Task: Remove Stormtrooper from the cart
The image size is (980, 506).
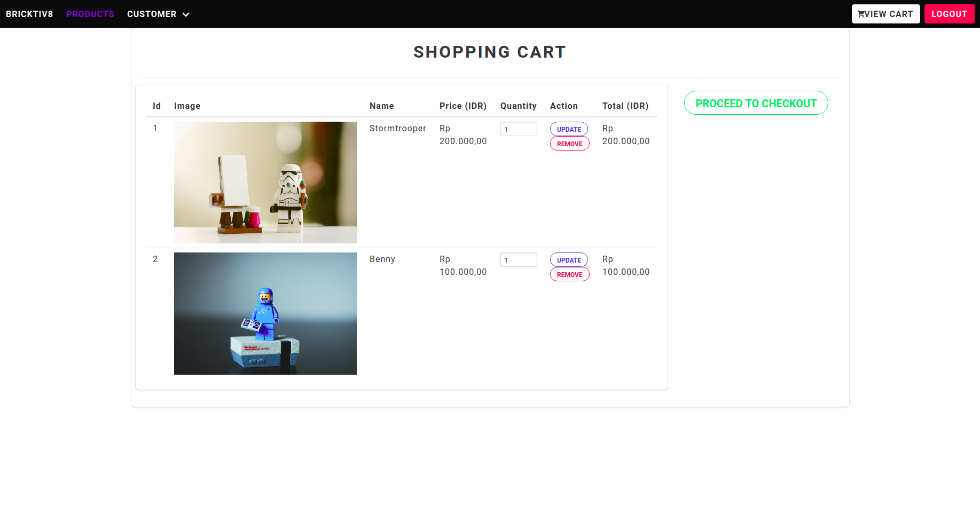Action: 569,144
